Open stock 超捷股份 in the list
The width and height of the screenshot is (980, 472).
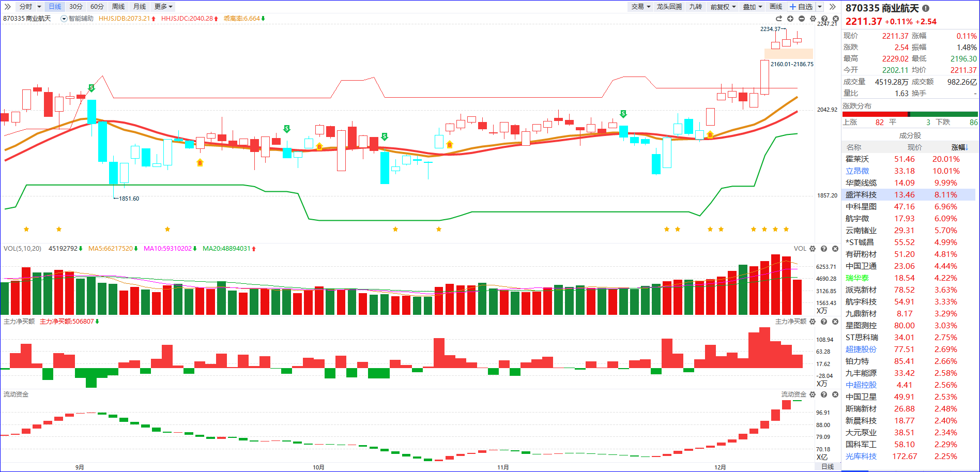coord(861,349)
